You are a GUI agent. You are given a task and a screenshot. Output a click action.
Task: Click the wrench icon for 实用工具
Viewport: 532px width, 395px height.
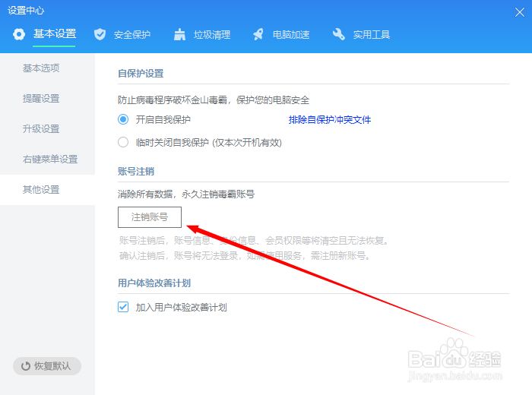339,34
